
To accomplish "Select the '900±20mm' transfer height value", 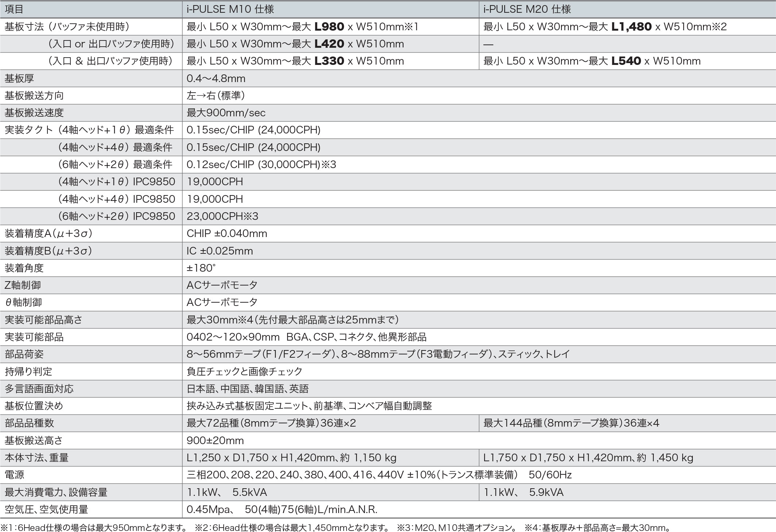I will click(x=215, y=440).
